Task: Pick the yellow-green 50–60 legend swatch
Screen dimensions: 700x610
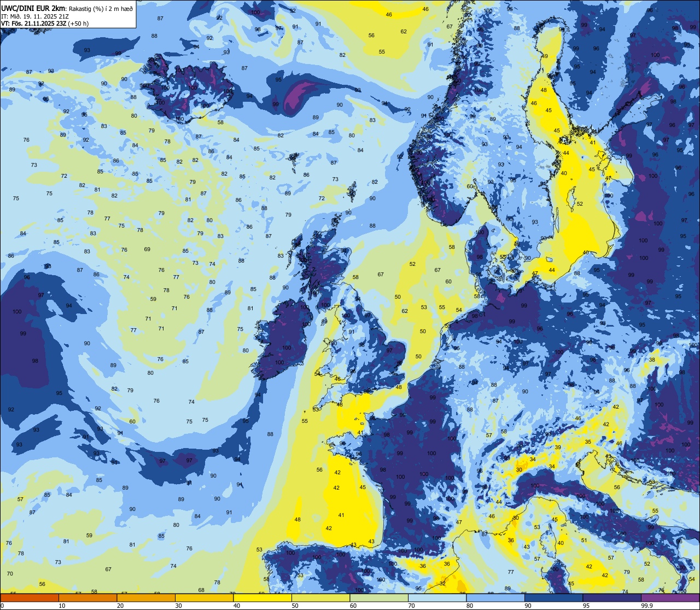Action: [320, 597]
